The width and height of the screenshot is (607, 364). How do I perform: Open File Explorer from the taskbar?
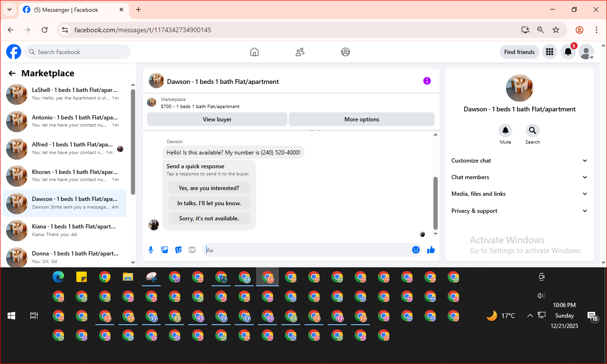(x=128, y=277)
